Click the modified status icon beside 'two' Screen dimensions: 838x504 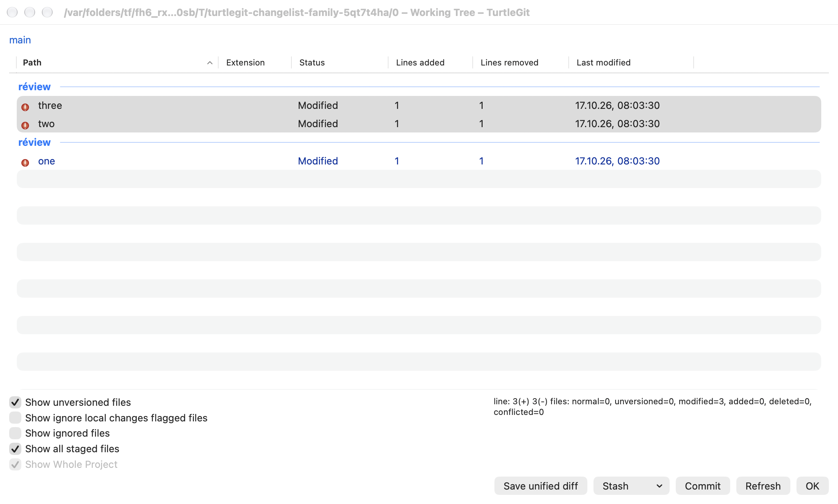[x=25, y=125]
